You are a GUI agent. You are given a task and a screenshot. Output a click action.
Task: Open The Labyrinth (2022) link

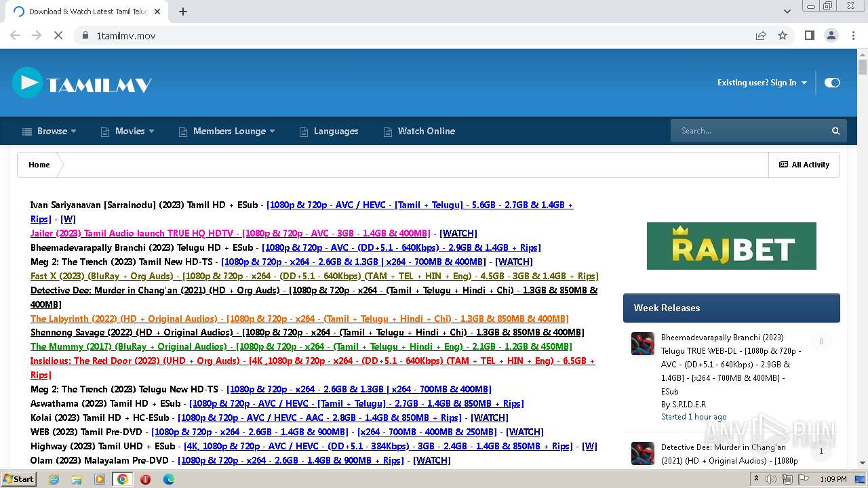point(300,319)
